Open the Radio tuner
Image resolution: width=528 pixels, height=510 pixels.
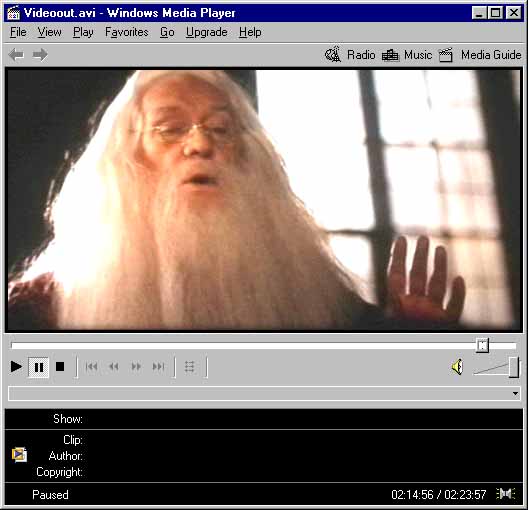350,55
